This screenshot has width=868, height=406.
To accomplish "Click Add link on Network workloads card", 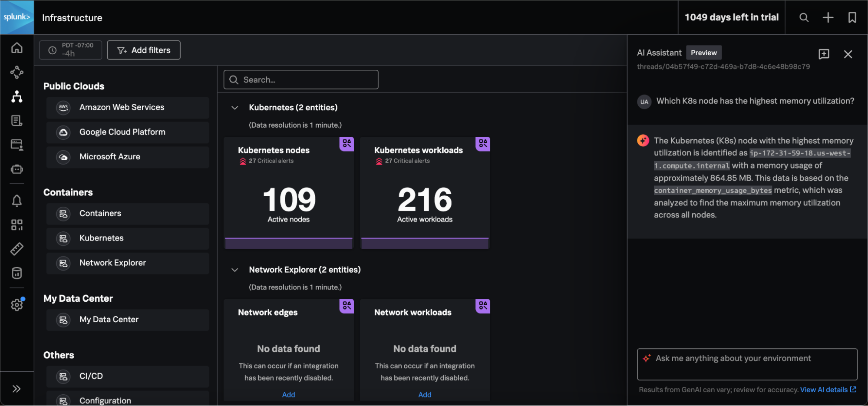I will (x=425, y=395).
